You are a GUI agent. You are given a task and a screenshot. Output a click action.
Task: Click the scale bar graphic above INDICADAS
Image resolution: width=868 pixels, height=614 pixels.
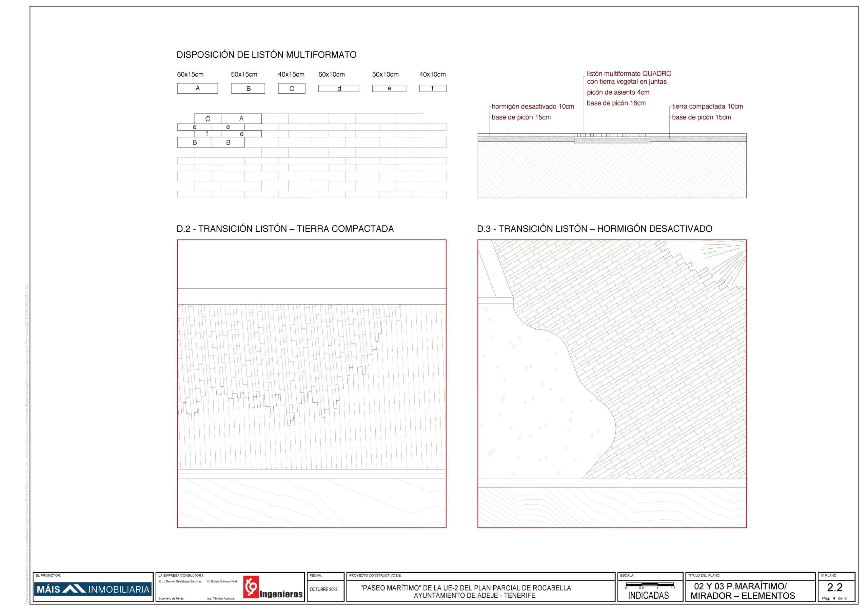[x=650, y=585]
